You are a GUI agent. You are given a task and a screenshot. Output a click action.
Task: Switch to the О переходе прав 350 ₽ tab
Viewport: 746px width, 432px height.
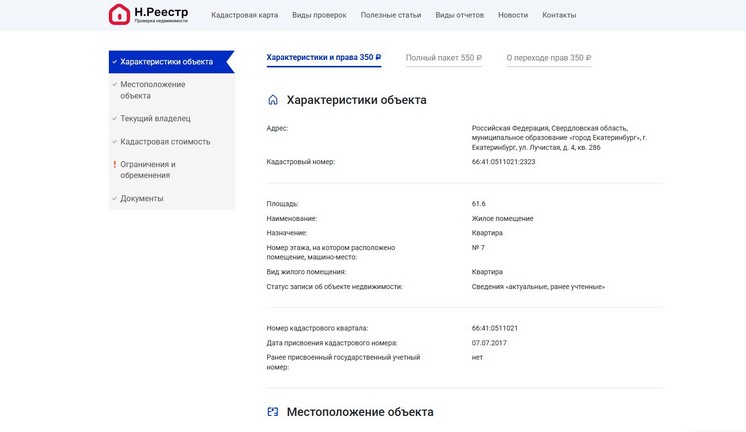[549, 58]
